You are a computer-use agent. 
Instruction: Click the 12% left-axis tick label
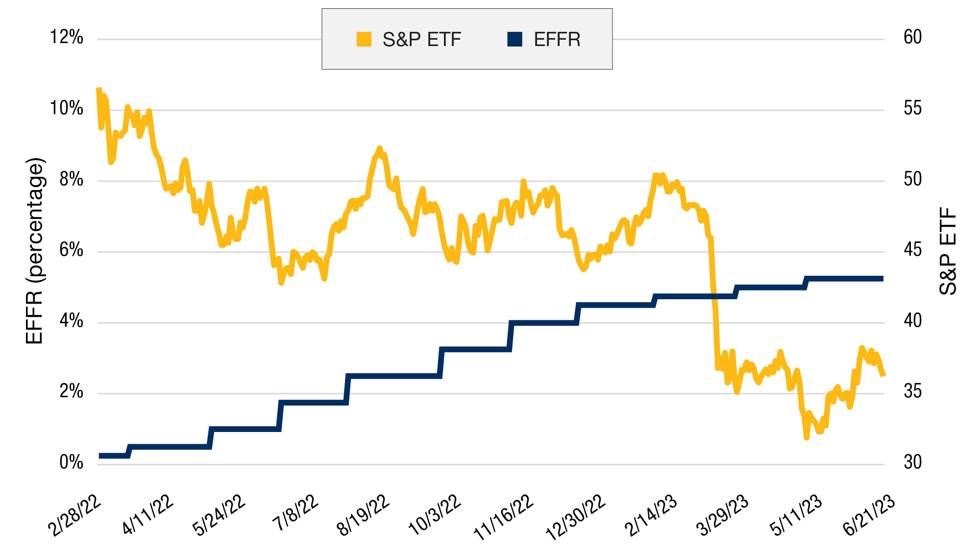[x=67, y=37]
